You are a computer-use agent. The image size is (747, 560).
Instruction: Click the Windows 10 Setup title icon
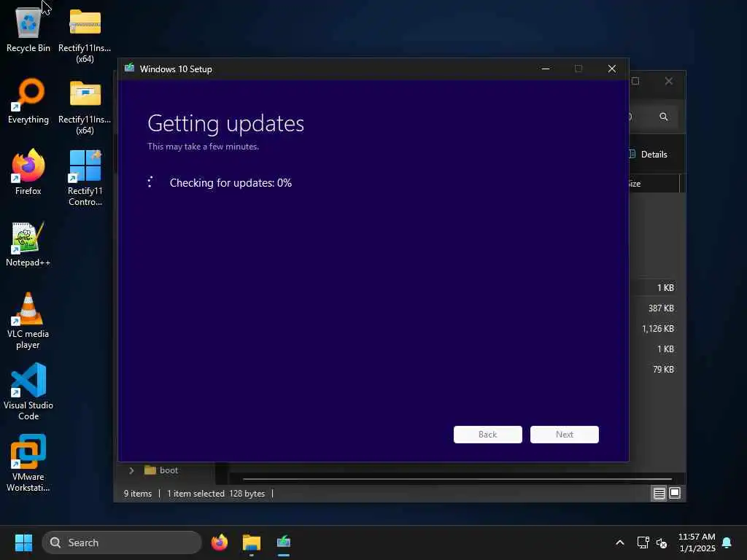[129, 69]
